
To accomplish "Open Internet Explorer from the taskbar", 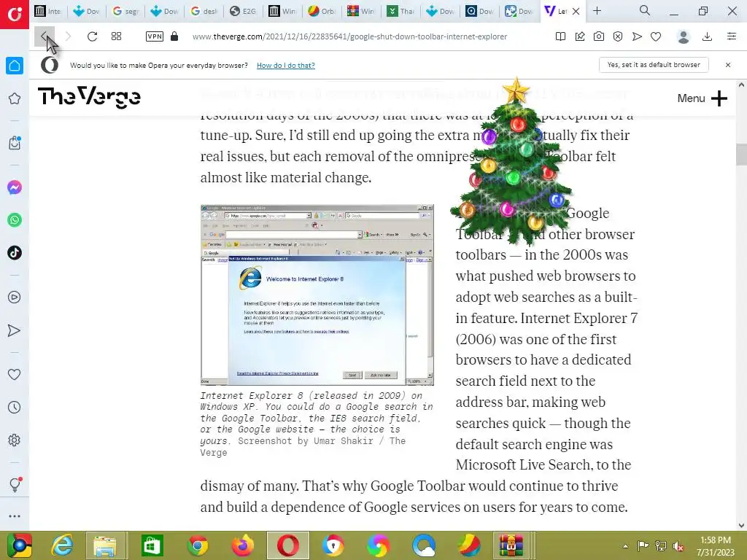I will coord(62,545).
